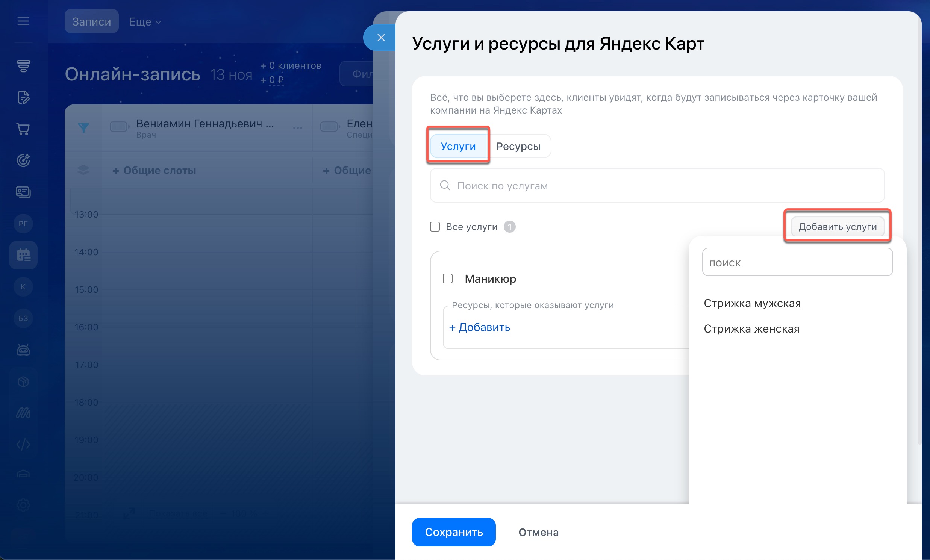This screenshot has width=930, height=560.
Task: Open the code brackets sidebar icon
Action: (23, 445)
